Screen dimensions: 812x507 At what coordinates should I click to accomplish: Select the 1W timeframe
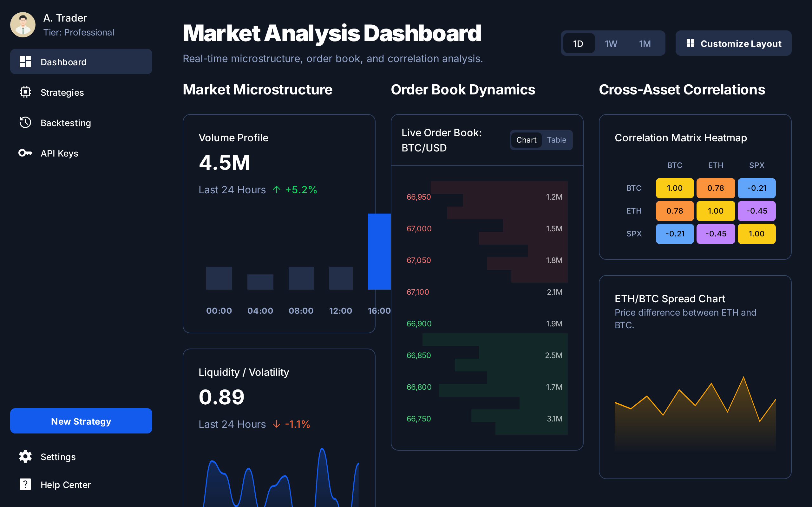tap(611, 43)
